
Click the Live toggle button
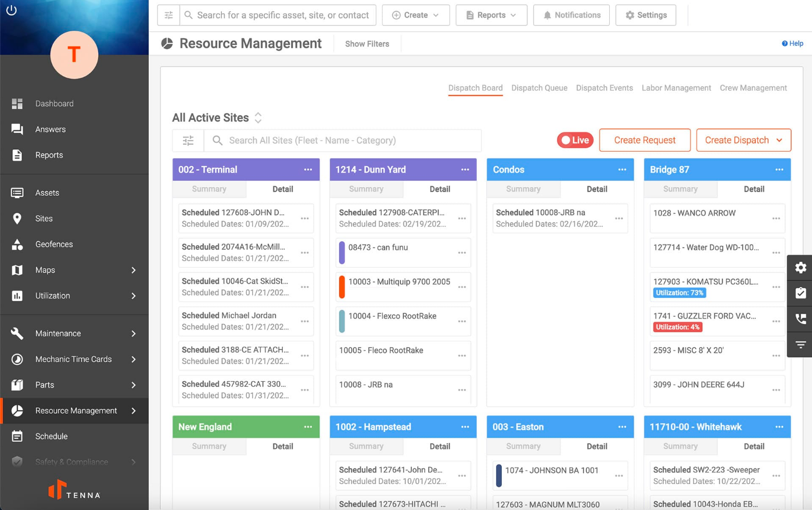[x=574, y=140]
